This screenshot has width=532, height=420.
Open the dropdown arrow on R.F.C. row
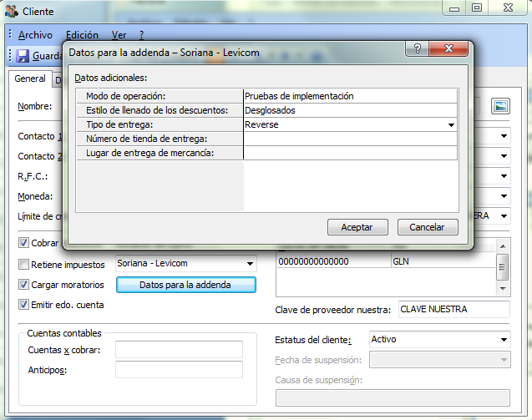pyautogui.click(x=504, y=176)
